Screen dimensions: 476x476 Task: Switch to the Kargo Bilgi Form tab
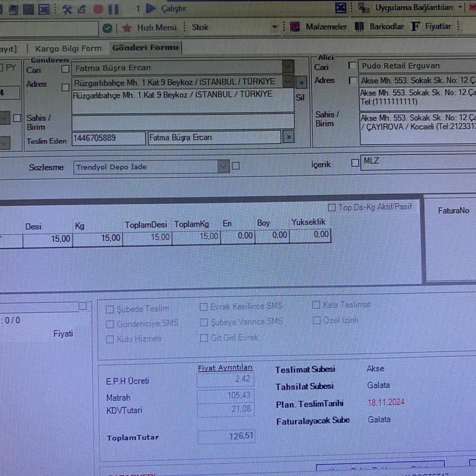tap(68, 48)
